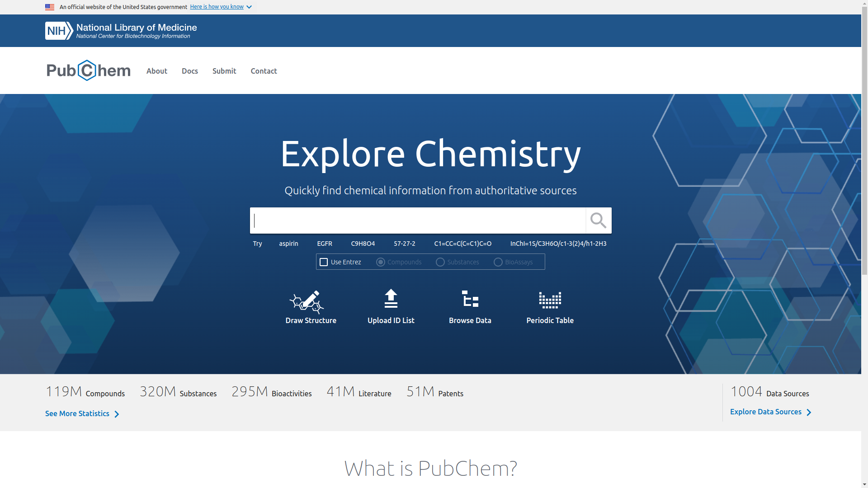Open the Browse Data tool

(x=470, y=307)
